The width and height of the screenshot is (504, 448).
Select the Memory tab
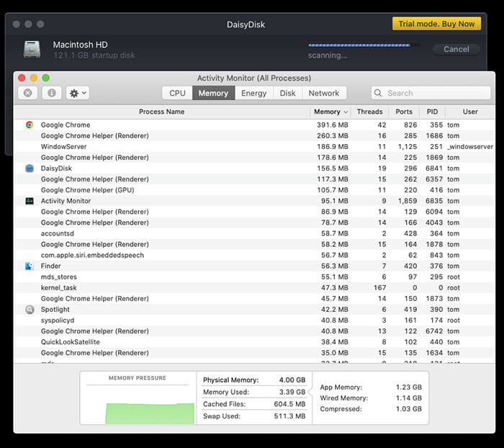point(213,93)
